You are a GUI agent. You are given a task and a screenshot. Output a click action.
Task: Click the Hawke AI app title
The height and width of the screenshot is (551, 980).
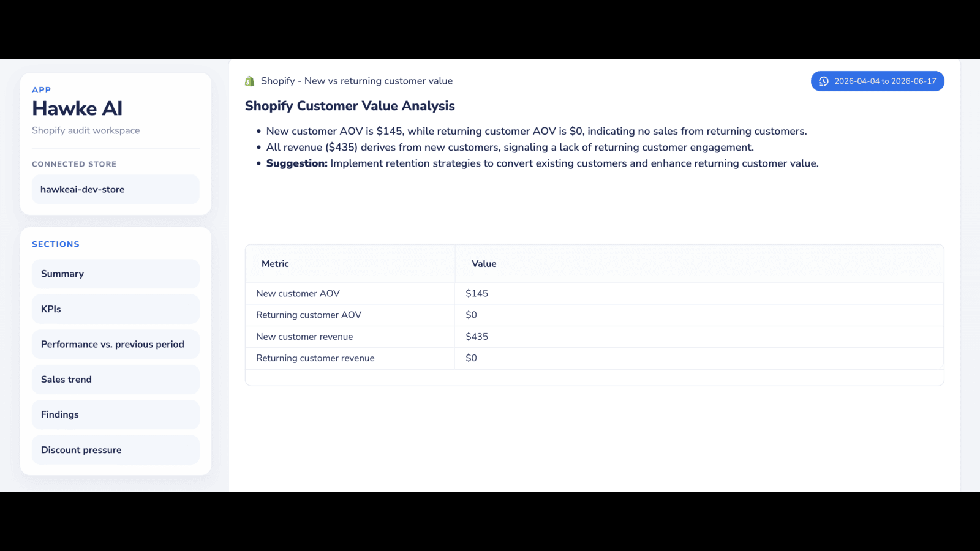point(77,108)
